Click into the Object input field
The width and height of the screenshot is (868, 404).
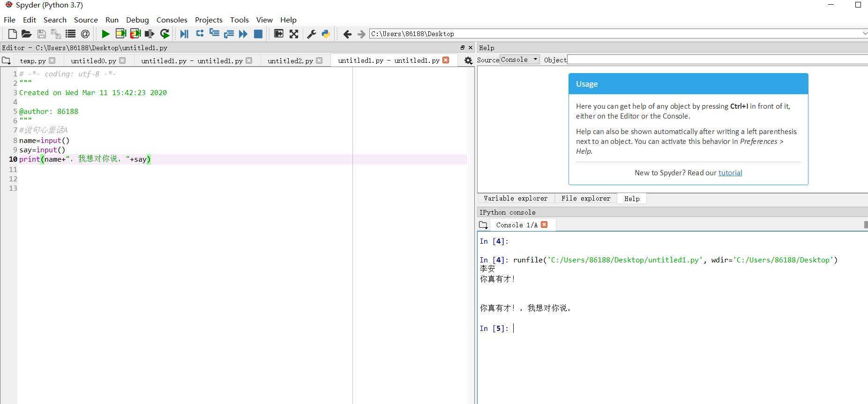point(718,60)
